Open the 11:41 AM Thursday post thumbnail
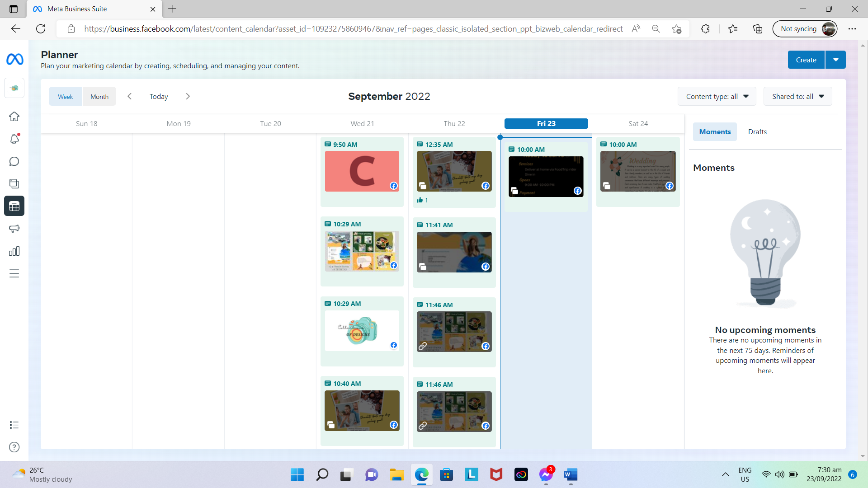This screenshot has width=868, height=488. [454, 252]
